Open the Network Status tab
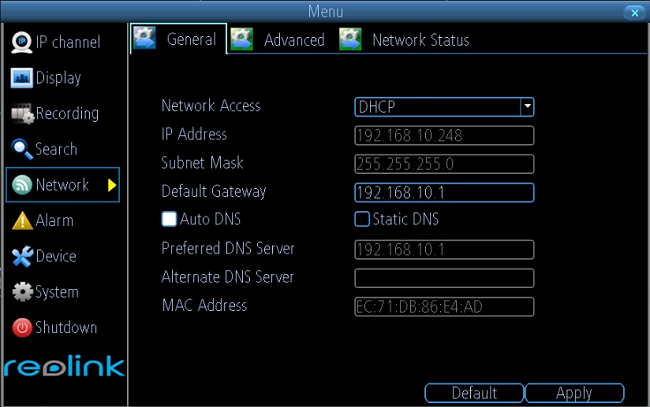650x407 pixels. [x=404, y=40]
